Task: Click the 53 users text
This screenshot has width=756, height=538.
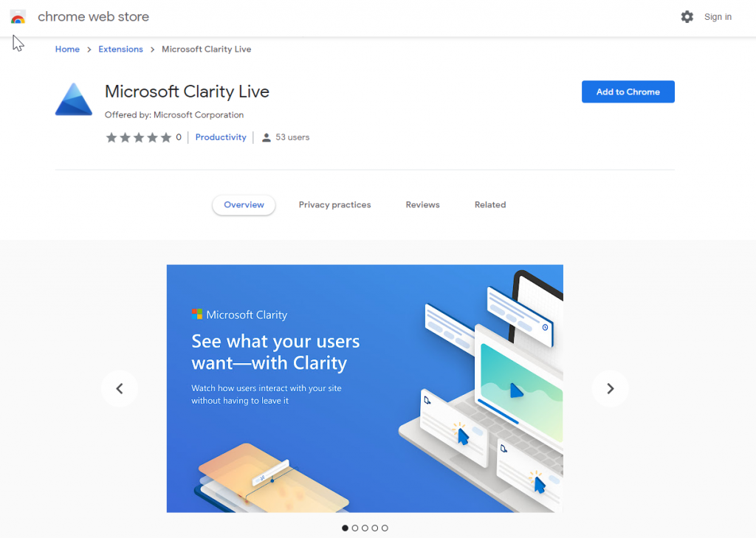Action: pyautogui.click(x=292, y=137)
